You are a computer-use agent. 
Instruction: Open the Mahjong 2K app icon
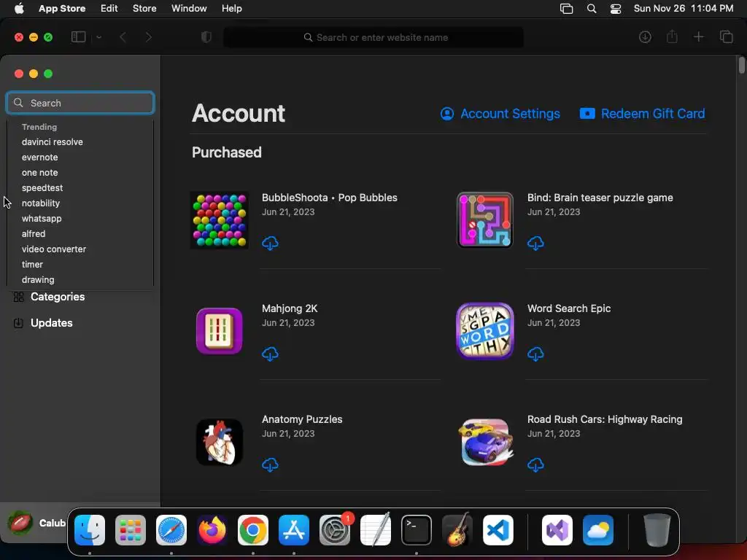point(219,331)
